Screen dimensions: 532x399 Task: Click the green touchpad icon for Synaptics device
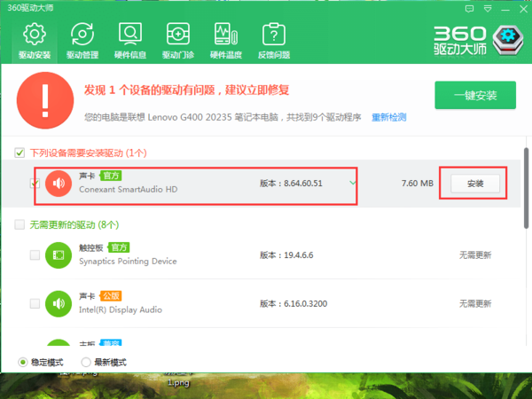[x=59, y=255]
